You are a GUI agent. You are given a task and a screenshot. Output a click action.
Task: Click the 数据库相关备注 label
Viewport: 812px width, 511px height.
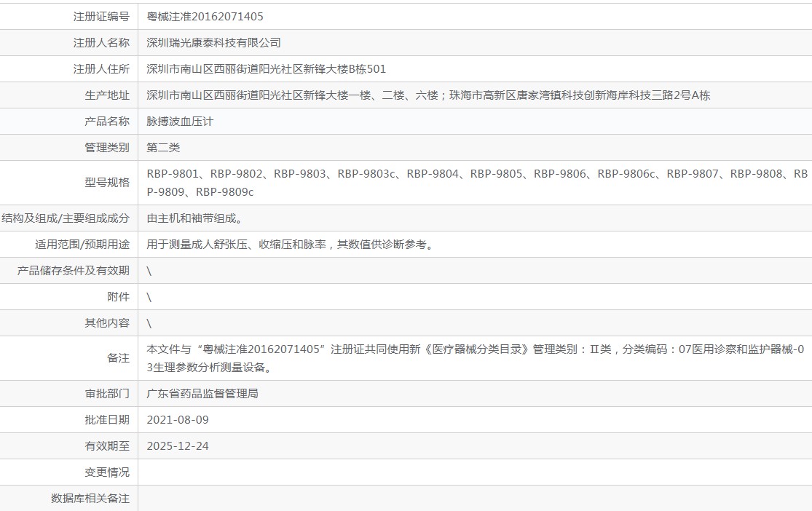[x=90, y=499]
